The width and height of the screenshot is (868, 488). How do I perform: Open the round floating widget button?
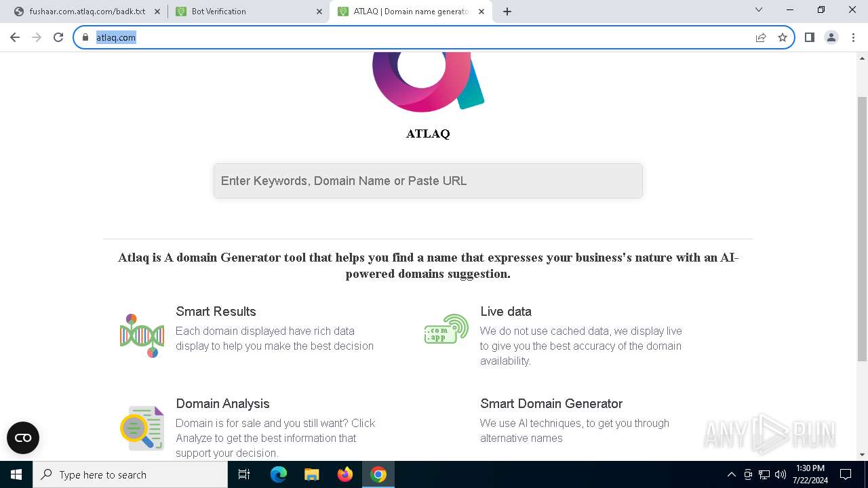point(23,438)
